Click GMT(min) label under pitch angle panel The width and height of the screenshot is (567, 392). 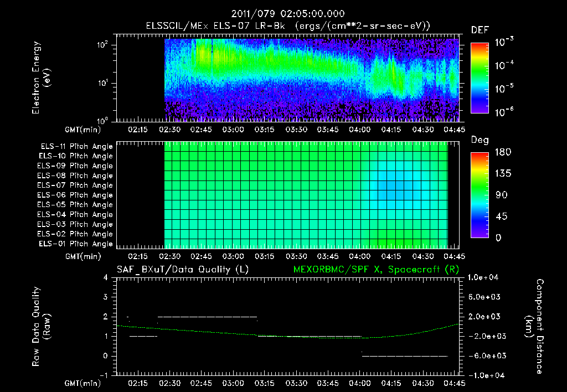[83, 257]
